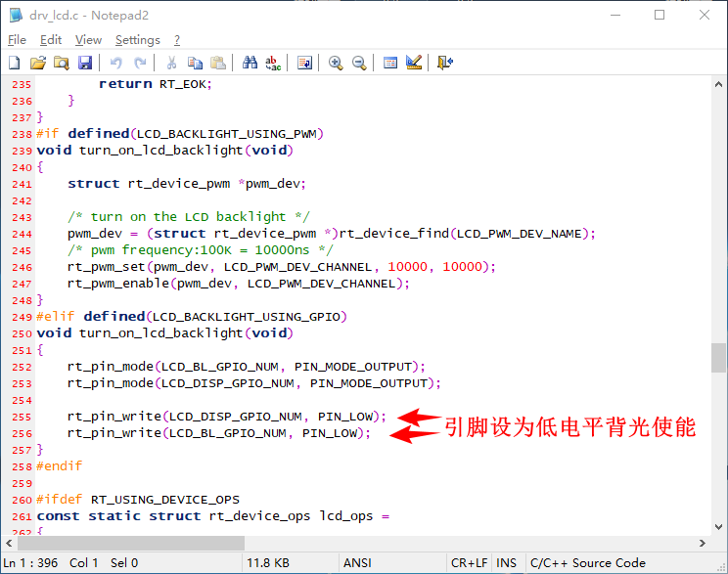
Task: Click the customize schemes icon
Action: [414, 63]
